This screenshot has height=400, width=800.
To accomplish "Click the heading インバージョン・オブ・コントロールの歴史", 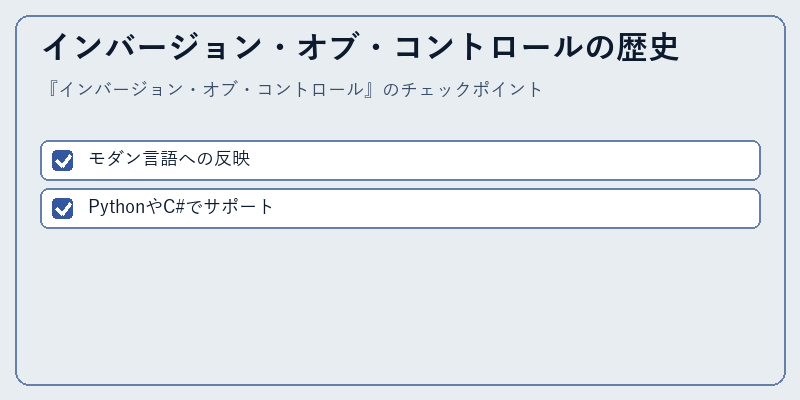I will coord(361,47).
